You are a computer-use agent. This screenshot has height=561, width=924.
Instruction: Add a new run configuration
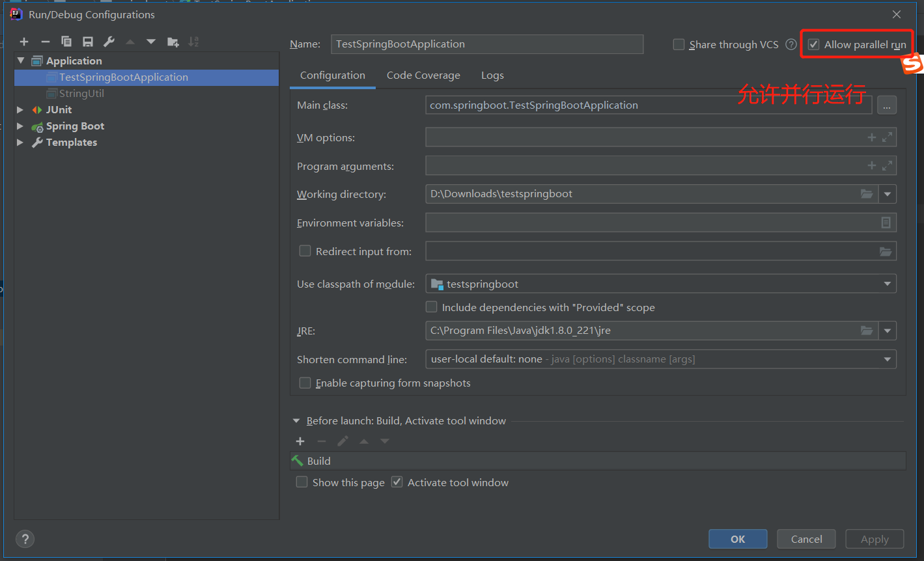(x=24, y=41)
